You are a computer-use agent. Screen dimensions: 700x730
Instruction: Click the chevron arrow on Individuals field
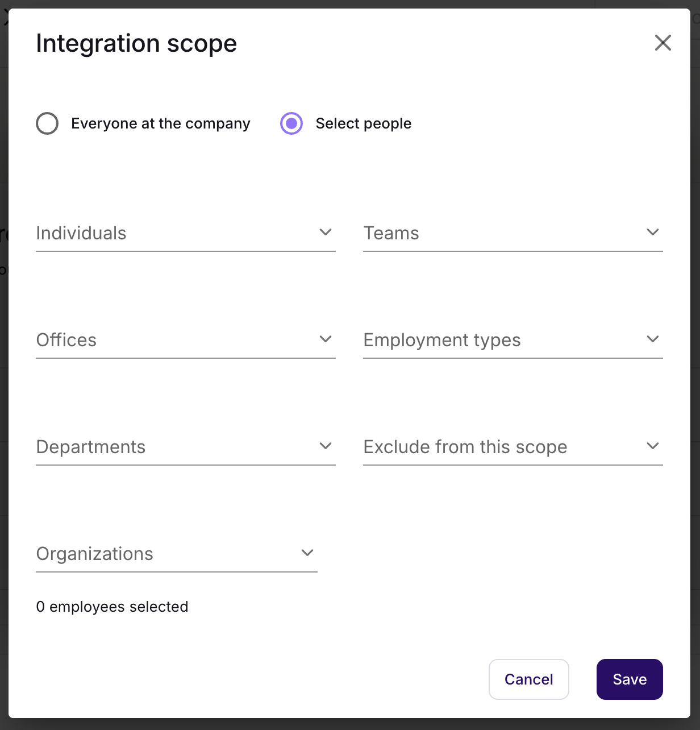pos(325,232)
